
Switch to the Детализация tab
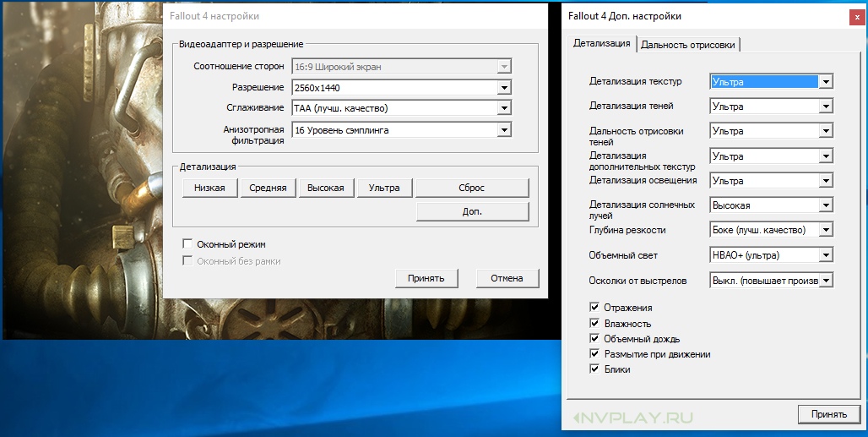tap(602, 43)
